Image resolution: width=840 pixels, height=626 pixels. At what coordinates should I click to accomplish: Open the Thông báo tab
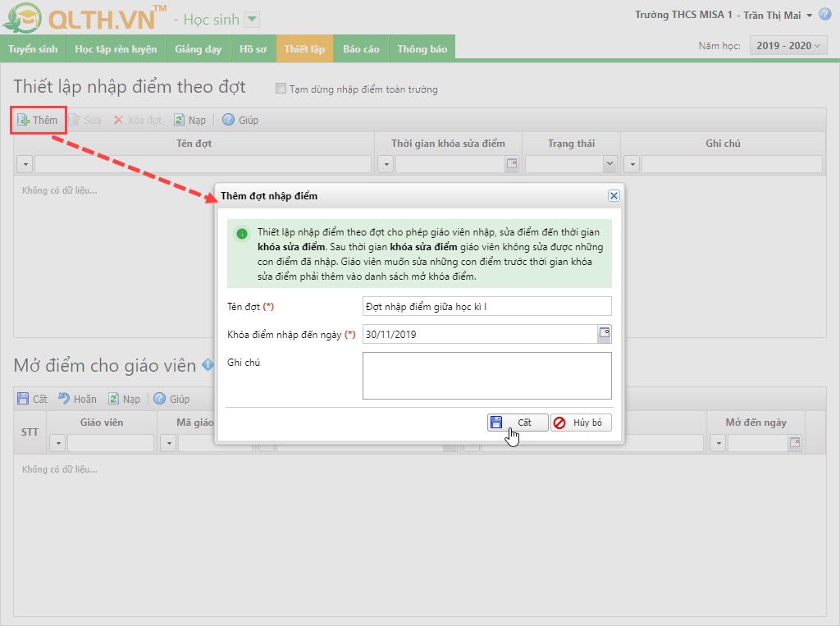[422, 48]
